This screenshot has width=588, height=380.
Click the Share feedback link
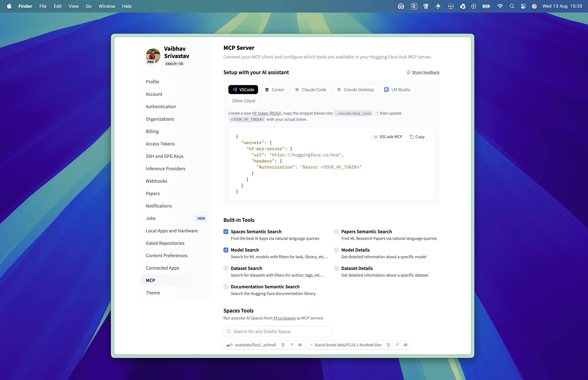coord(425,72)
